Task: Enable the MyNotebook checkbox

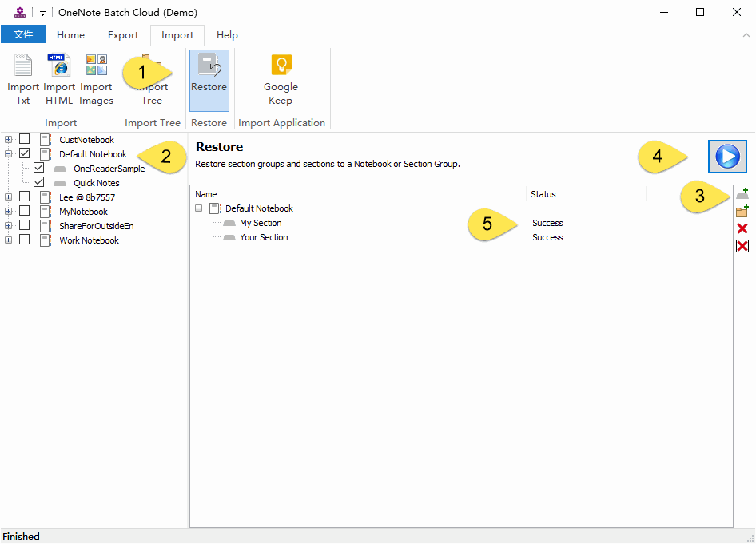Action: [25, 211]
